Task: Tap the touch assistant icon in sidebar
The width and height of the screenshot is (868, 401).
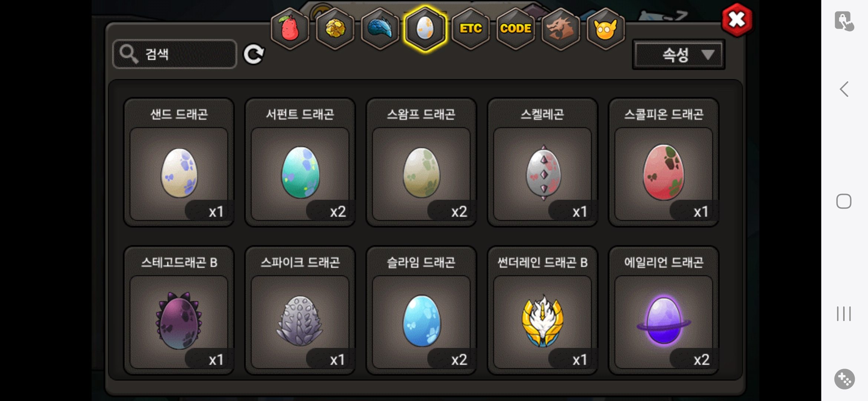Action: 844,21
